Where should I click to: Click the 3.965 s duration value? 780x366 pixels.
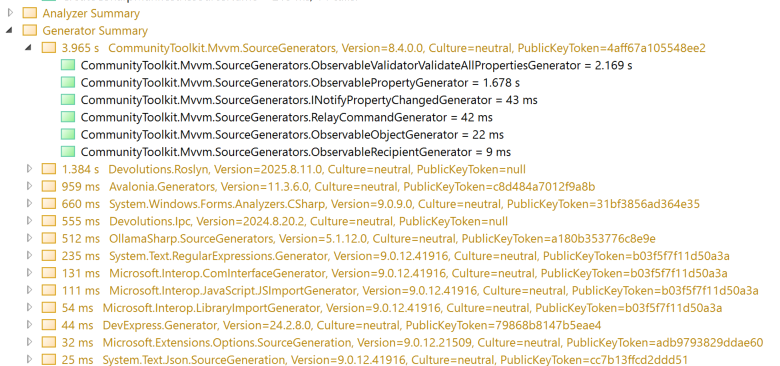[x=80, y=48]
